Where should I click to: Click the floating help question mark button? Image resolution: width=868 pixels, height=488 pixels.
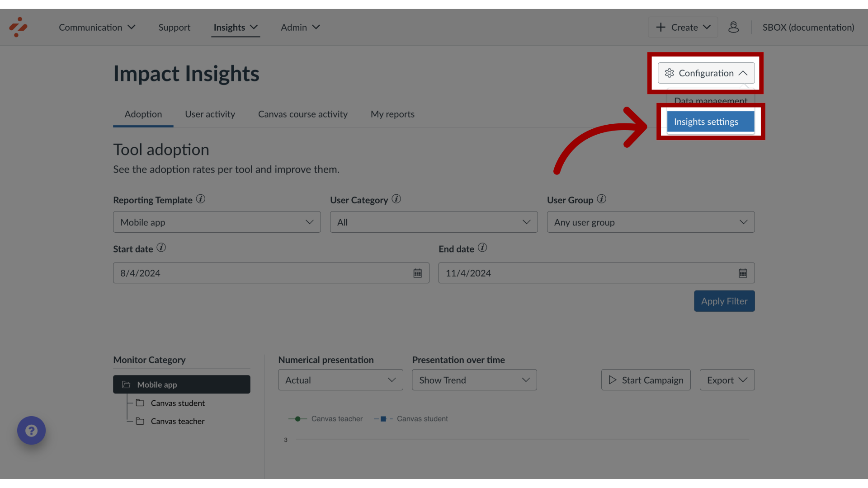pos(31,430)
